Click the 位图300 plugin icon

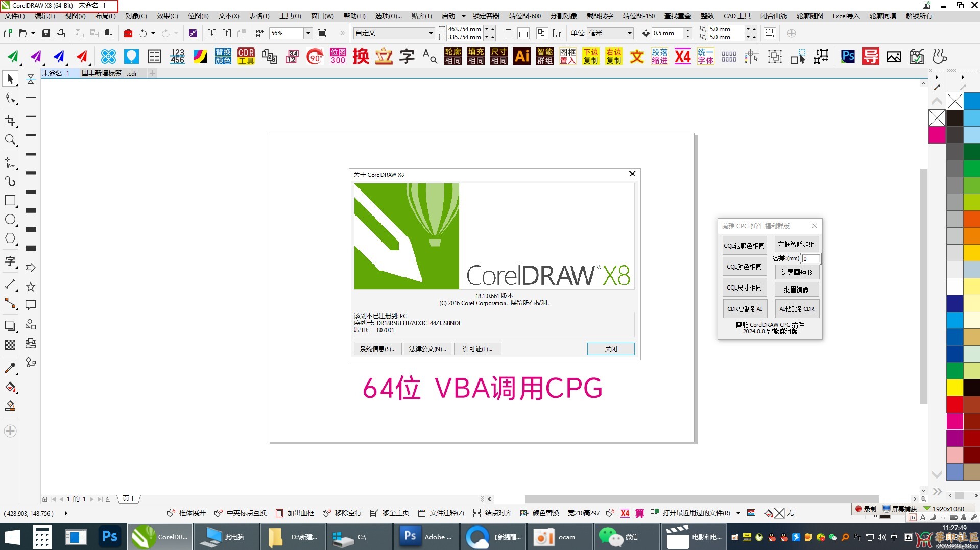pyautogui.click(x=338, y=56)
